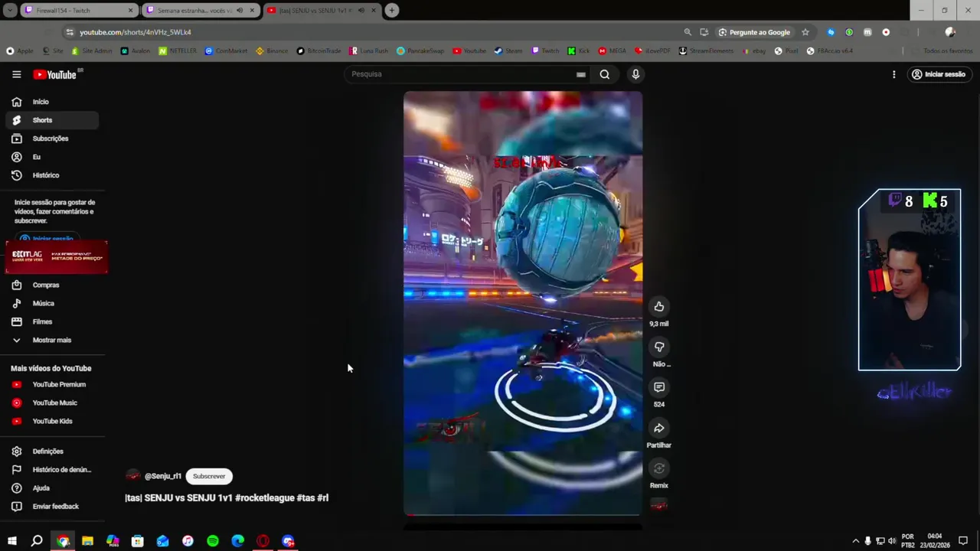Open Enviar feedback
The image size is (980, 551).
point(52,507)
